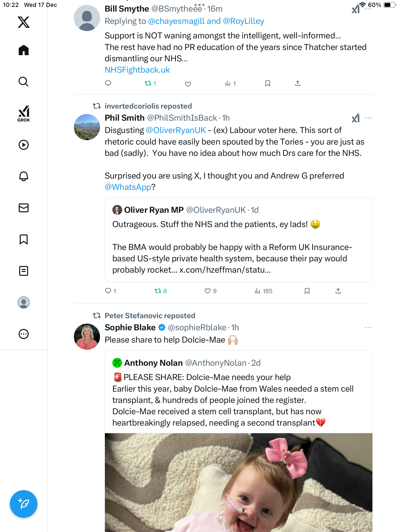Open the search page icon
Screen dimensions: 399x532
tap(24, 82)
